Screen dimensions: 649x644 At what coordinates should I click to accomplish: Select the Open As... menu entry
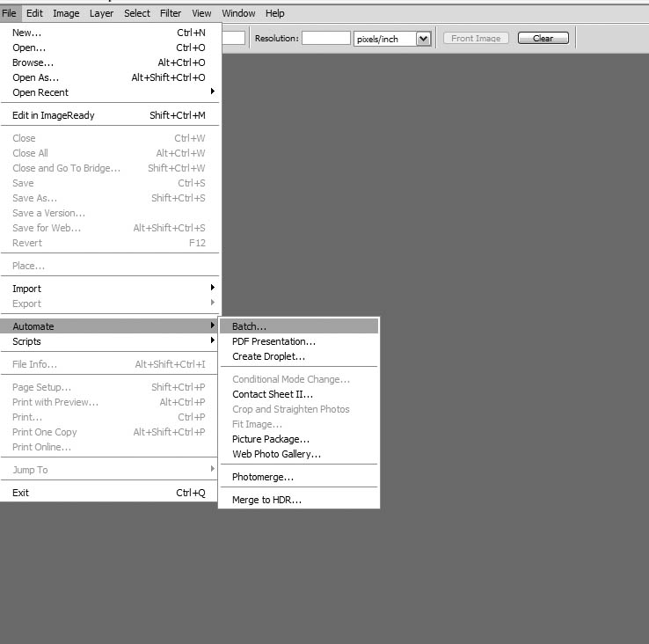pyautogui.click(x=109, y=77)
